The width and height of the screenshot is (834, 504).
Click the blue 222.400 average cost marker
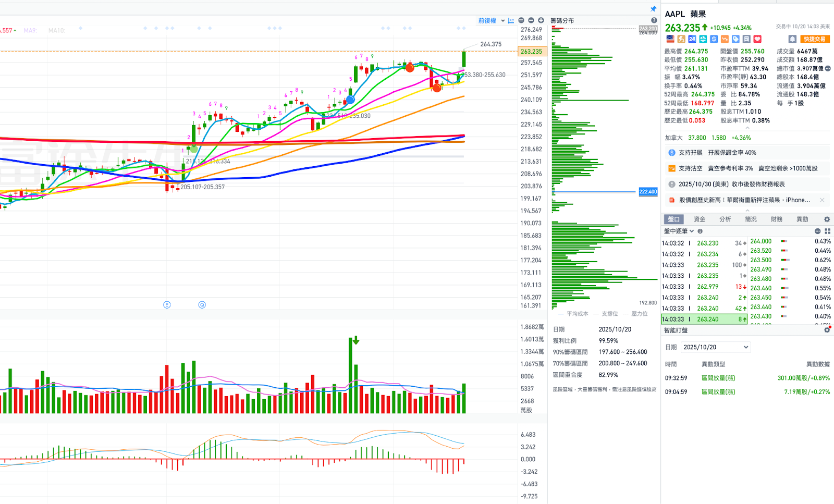coord(648,192)
